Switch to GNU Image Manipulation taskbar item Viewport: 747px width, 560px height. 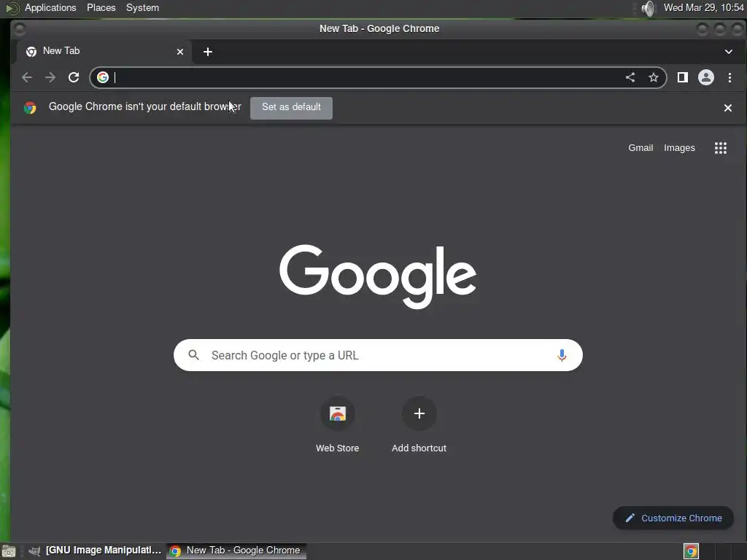(94, 551)
